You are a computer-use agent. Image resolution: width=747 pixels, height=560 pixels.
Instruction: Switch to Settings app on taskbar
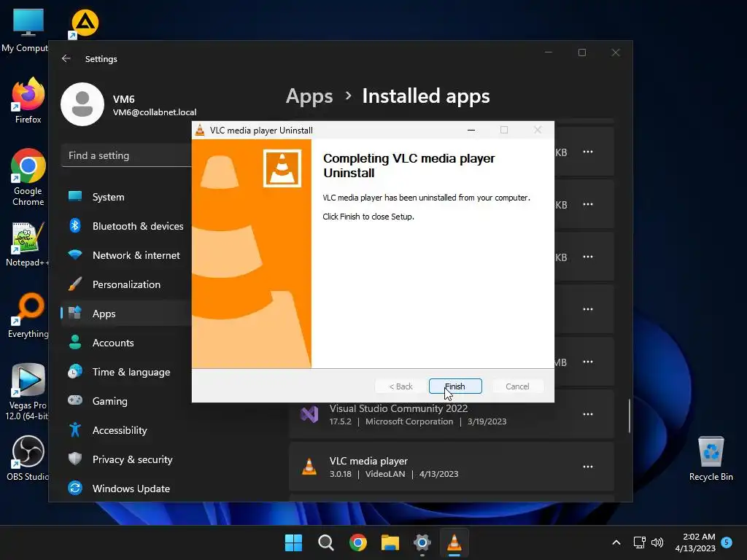422,542
